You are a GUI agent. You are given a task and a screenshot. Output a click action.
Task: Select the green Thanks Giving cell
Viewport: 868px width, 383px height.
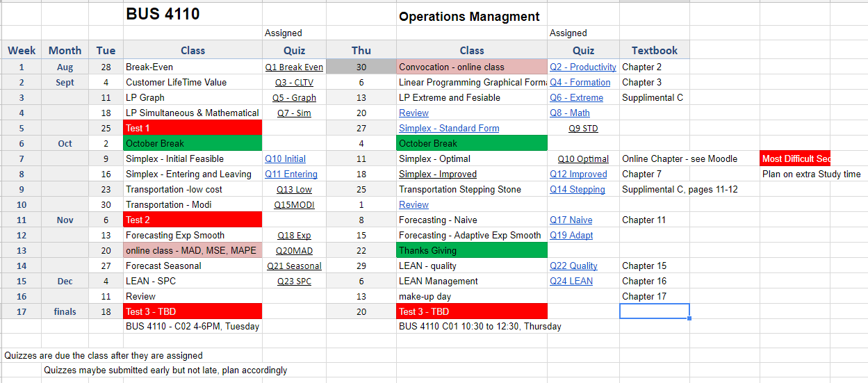(x=471, y=250)
